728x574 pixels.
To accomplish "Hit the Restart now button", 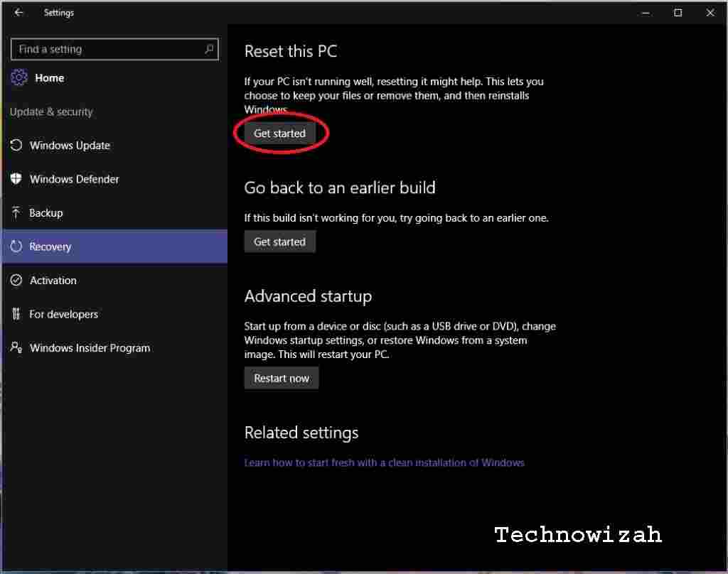I will 282,378.
